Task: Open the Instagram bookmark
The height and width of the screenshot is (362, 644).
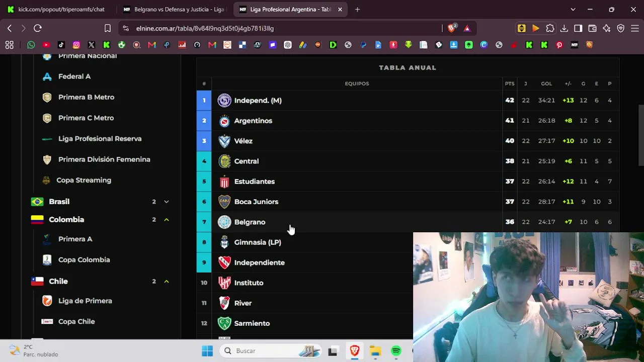Action: (x=76, y=45)
